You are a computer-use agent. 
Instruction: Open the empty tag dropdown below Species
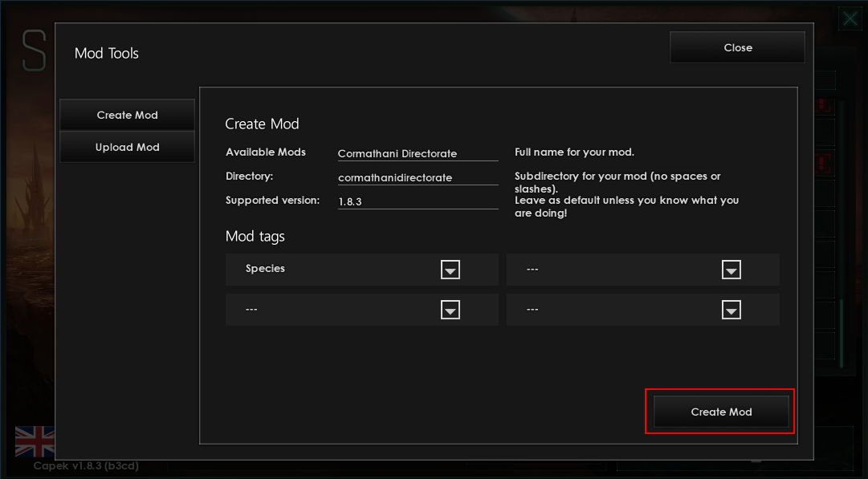click(x=450, y=310)
